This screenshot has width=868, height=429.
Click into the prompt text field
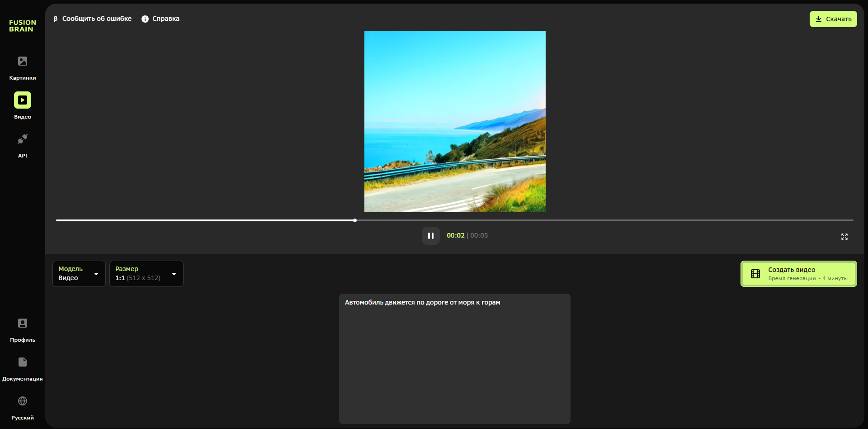[454, 358]
